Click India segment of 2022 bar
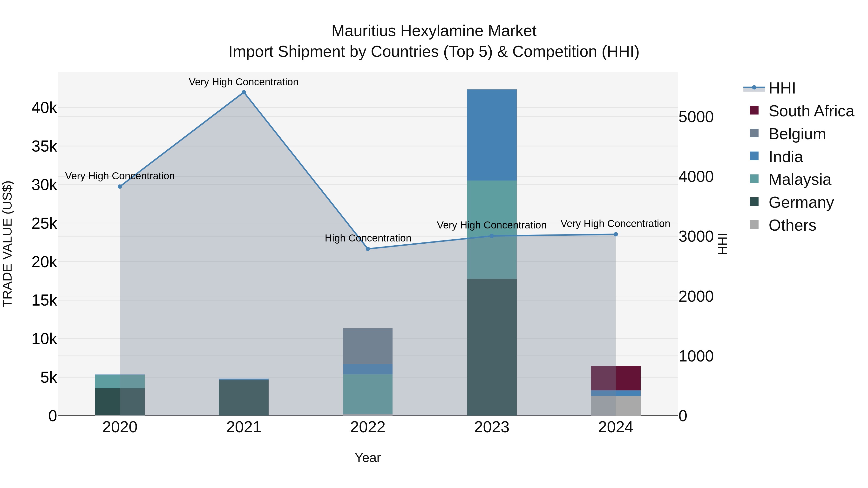The image size is (868, 488). [x=368, y=369]
